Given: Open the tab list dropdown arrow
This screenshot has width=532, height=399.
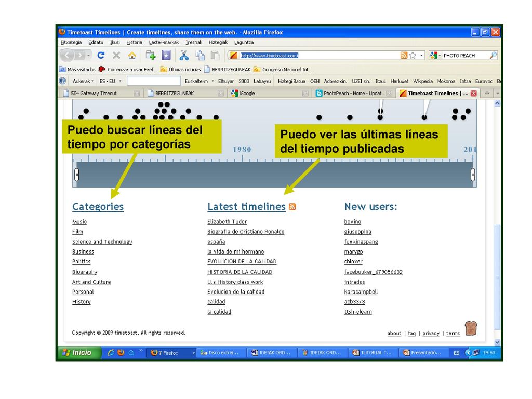Looking at the screenshot, I should tap(497, 94).
